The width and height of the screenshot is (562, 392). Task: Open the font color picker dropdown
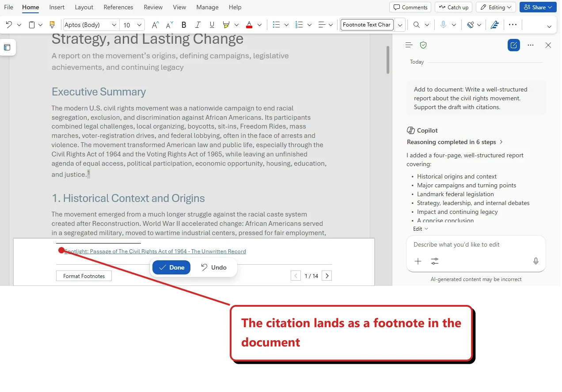[259, 25]
